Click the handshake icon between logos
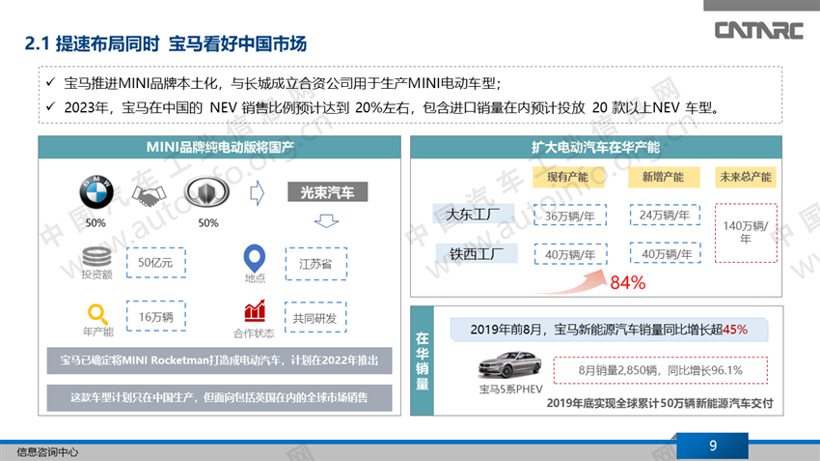Viewport: 820px width, 461px height. point(149,195)
